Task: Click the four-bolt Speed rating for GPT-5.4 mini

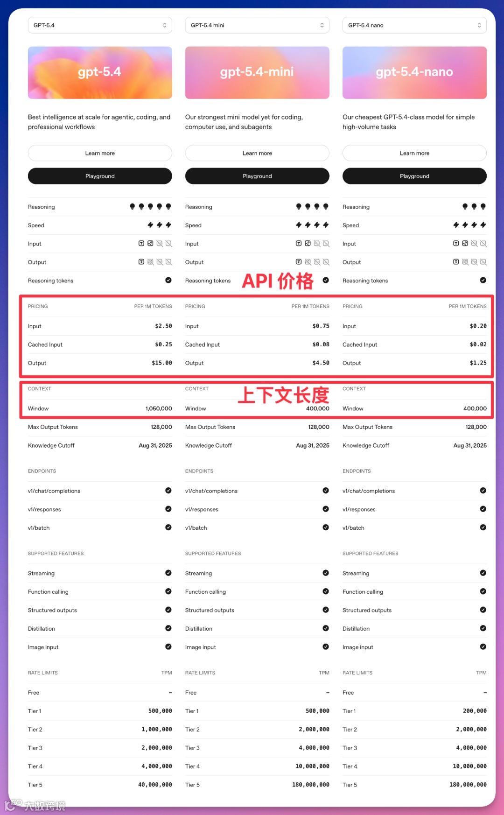Action: [x=312, y=225]
